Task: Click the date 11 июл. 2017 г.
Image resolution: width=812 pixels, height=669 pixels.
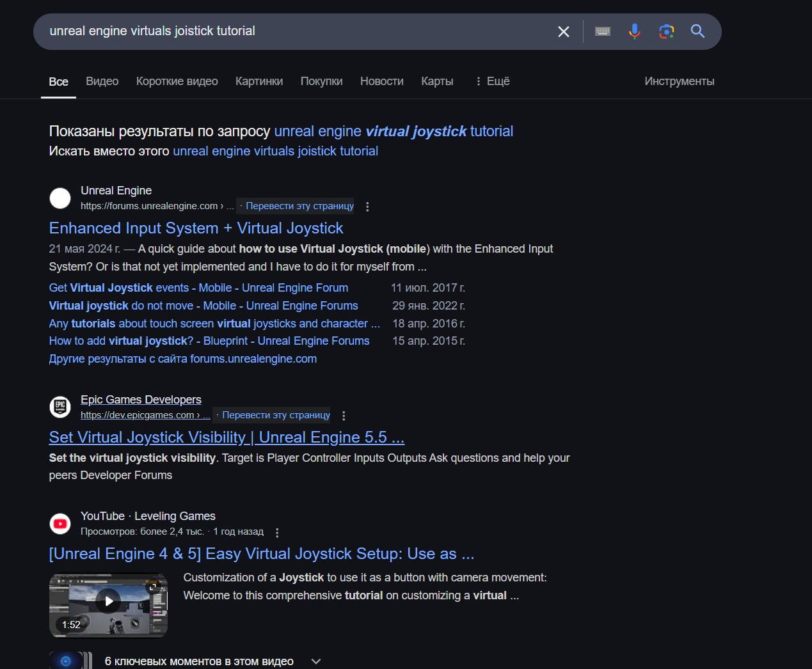Action: [x=428, y=288]
